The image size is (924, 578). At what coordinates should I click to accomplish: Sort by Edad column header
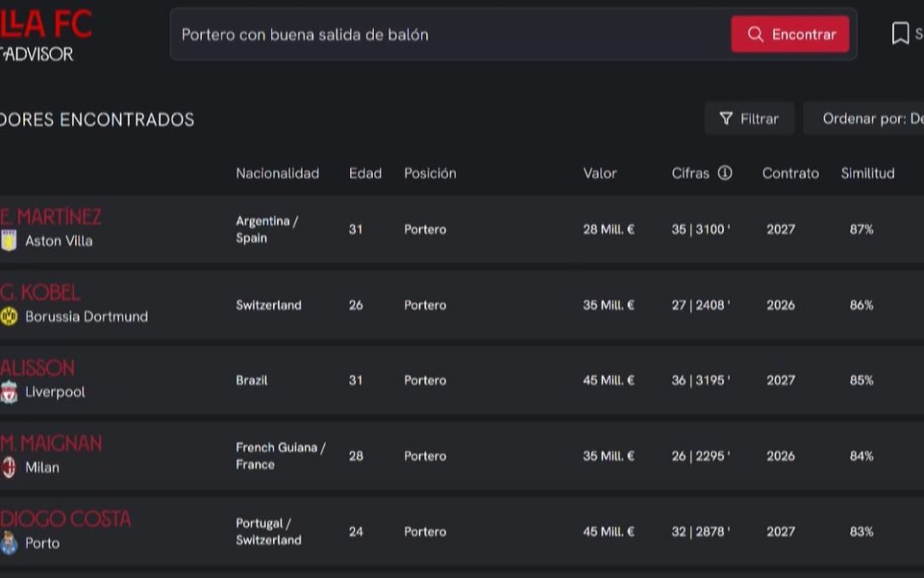[365, 173]
